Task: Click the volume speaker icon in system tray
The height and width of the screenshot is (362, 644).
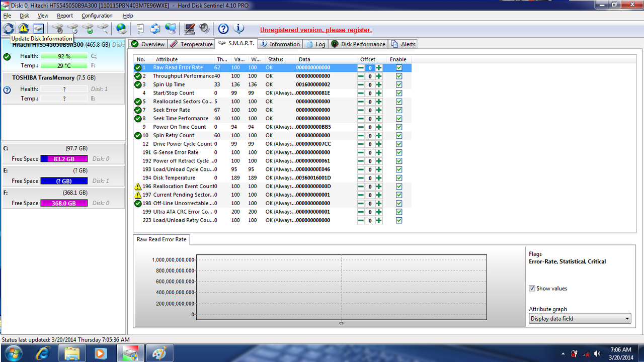Action: pos(597,353)
